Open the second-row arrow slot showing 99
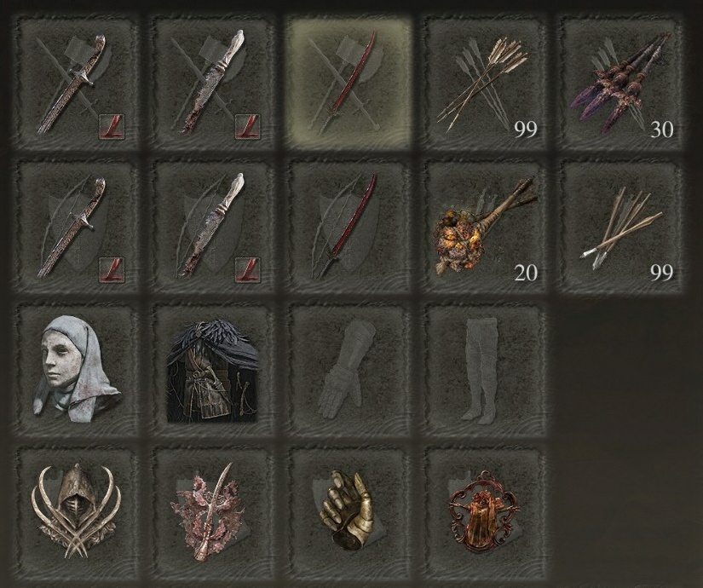This screenshot has width=703, height=588. (x=621, y=227)
